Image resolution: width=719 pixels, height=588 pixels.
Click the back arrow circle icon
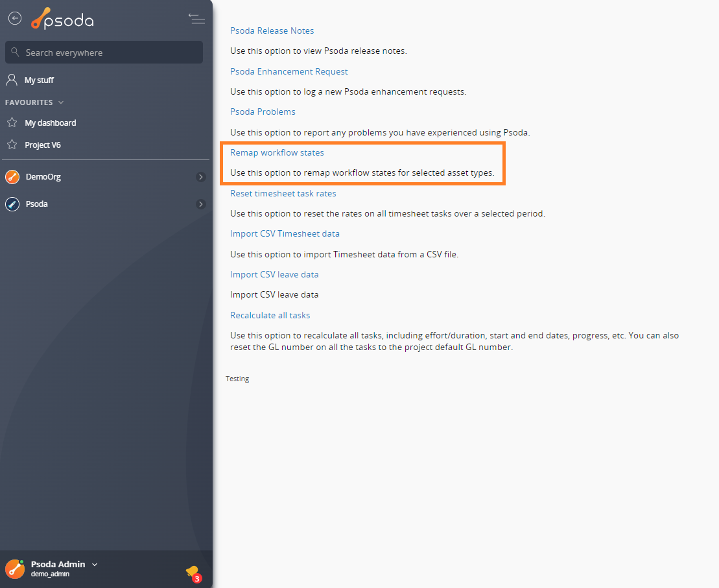(15, 18)
